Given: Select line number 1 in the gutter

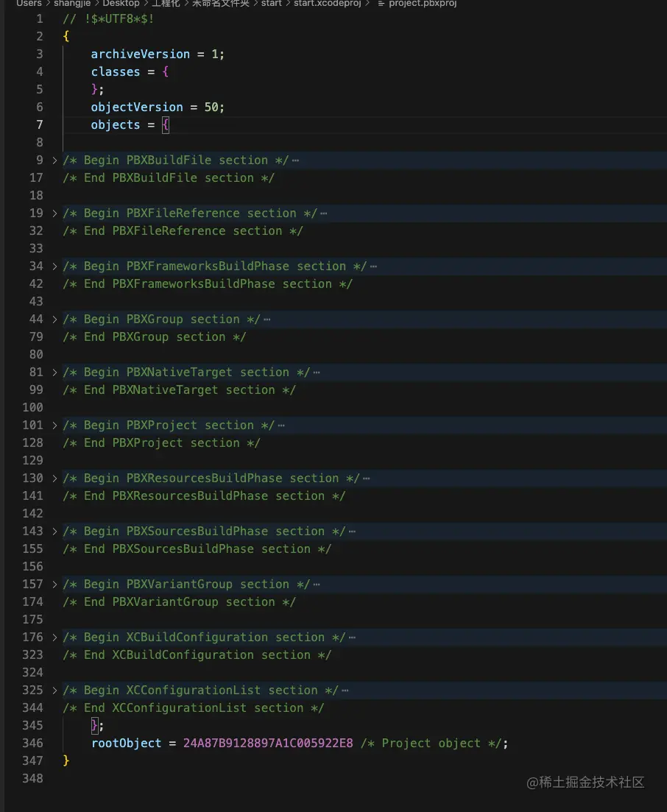Looking at the screenshot, I should [x=39, y=19].
